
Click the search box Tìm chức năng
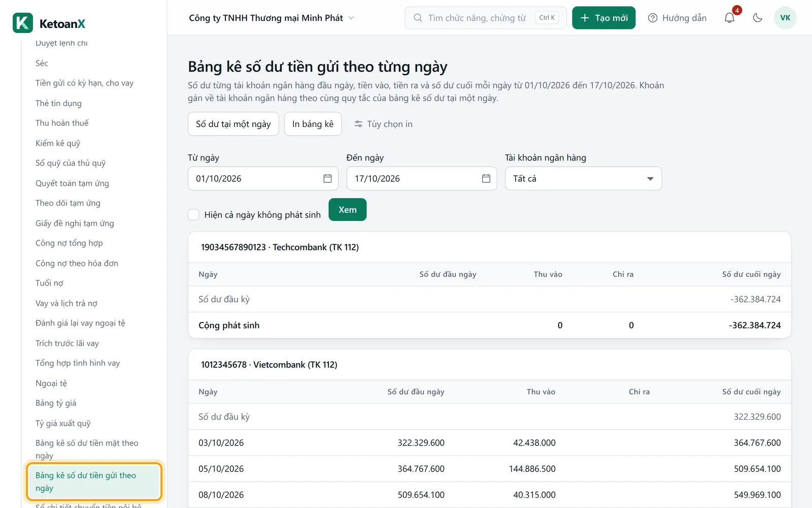pyautogui.click(x=486, y=18)
